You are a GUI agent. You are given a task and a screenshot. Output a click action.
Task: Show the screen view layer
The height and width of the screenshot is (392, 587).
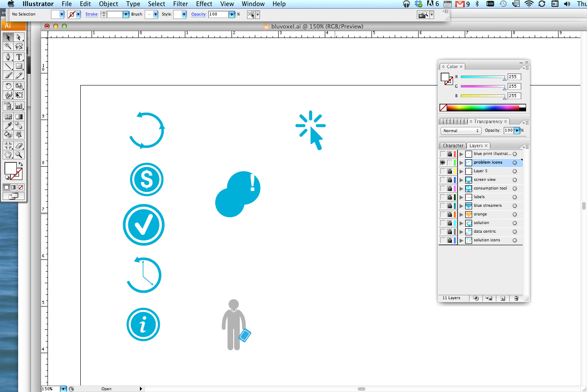442,180
